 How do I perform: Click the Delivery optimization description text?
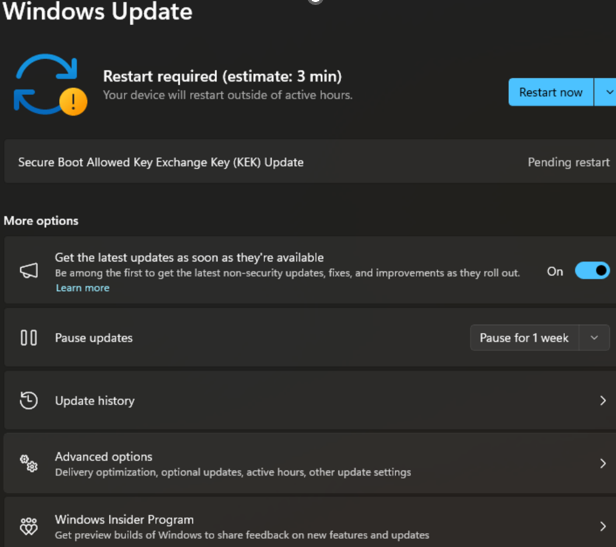tap(233, 472)
